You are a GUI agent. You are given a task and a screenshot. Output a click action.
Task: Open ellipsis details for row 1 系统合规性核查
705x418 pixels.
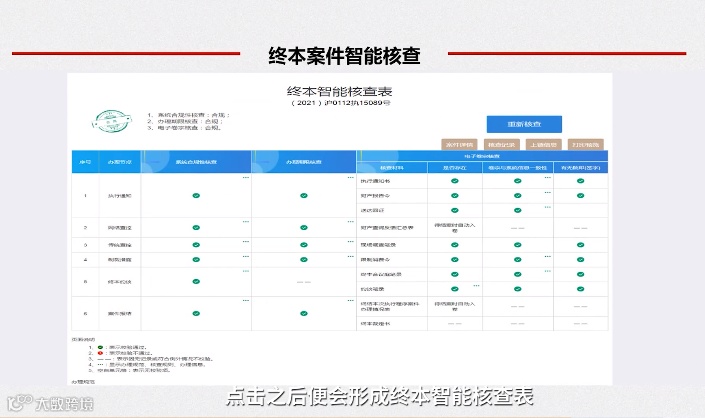pos(246,178)
